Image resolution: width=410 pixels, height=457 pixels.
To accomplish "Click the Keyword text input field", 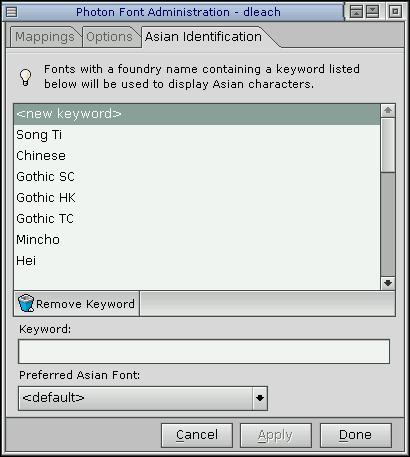I will (x=204, y=351).
